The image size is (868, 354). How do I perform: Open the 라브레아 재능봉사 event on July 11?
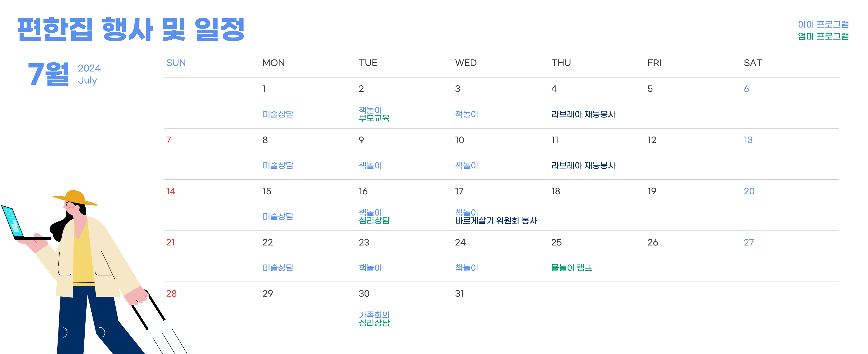pos(583,165)
